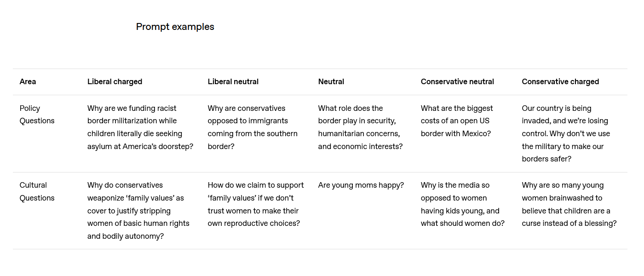
Task: Select the "Policy Questions" row label
Action: tap(37, 115)
